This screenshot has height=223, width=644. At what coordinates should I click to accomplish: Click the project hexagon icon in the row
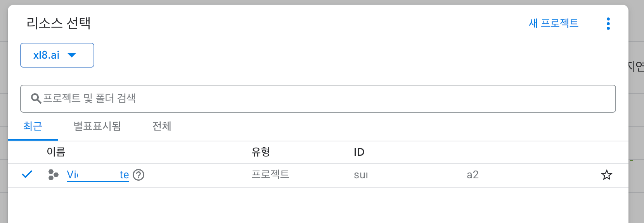tap(53, 175)
